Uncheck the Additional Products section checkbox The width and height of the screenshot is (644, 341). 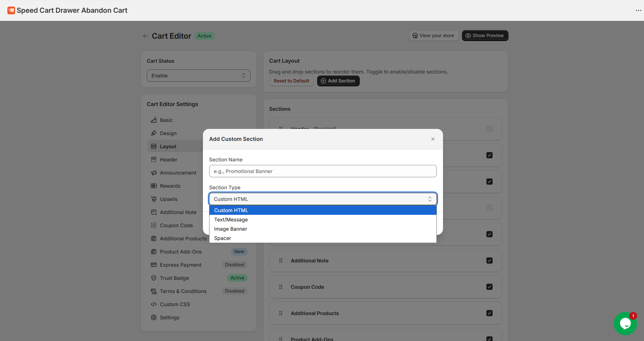489,313
